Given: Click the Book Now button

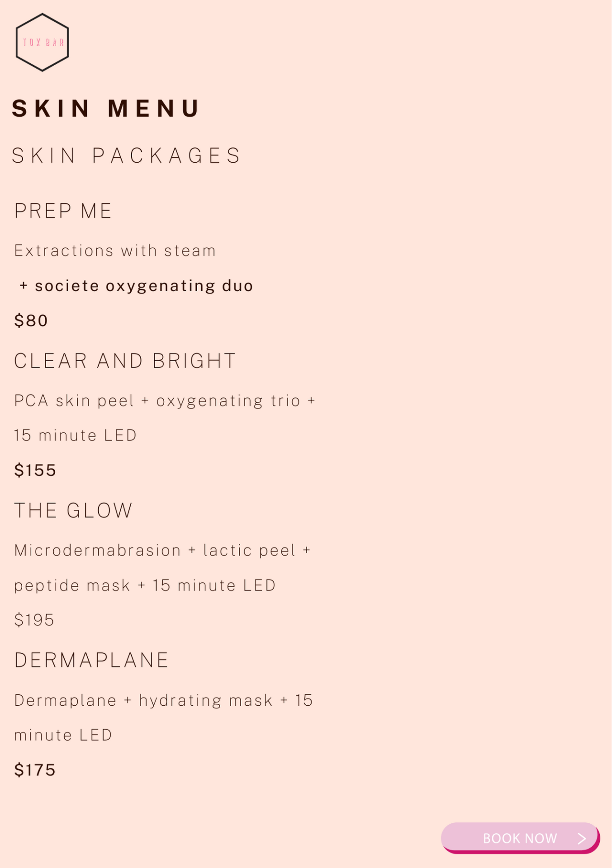Looking at the screenshot, I should pyautogui.click(x=520, y=838).
